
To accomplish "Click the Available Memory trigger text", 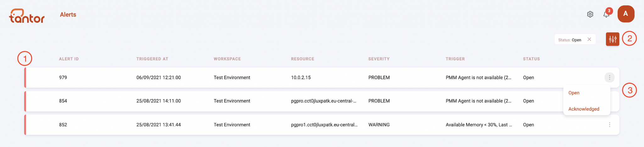I will pos(479,125).
